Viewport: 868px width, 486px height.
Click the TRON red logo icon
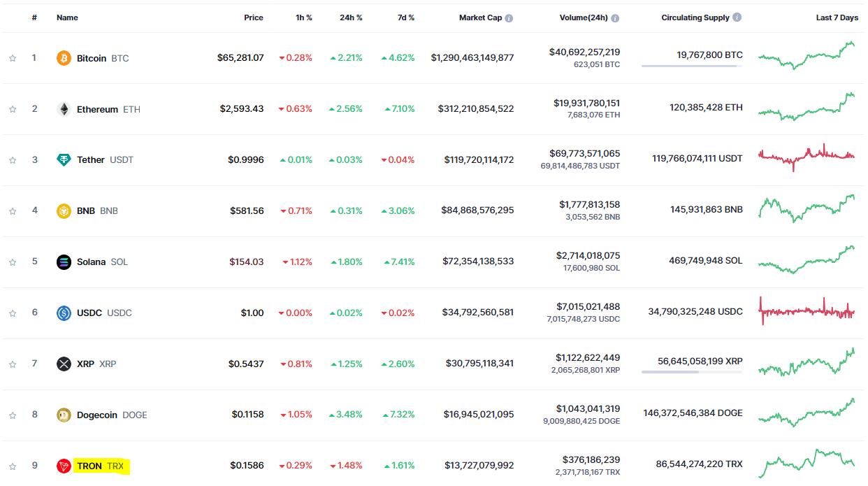tap(64, 466)
